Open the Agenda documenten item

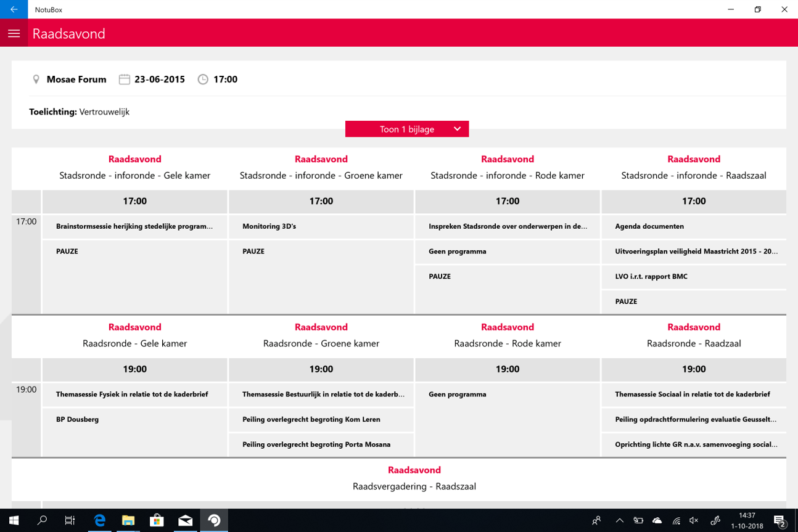pyautogui.click(x=694, y=226)
